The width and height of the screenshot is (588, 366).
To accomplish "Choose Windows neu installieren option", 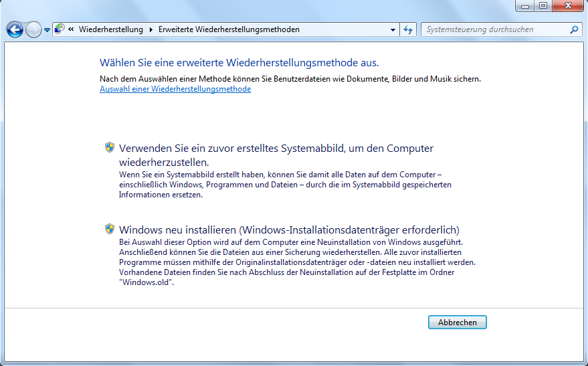I will [x=289, y=230].
